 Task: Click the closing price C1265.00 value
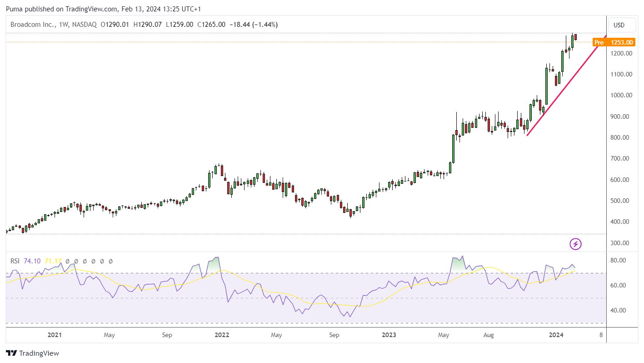211,25
